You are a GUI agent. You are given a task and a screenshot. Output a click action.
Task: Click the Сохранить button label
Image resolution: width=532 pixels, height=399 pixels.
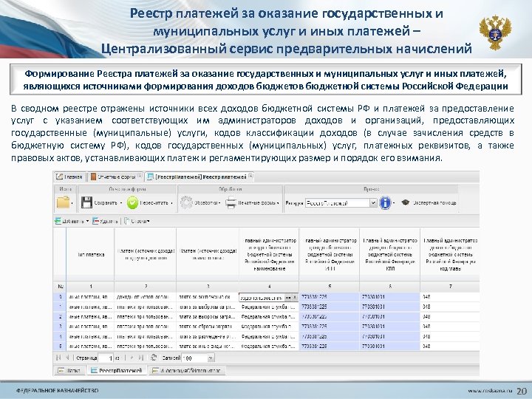106,203
